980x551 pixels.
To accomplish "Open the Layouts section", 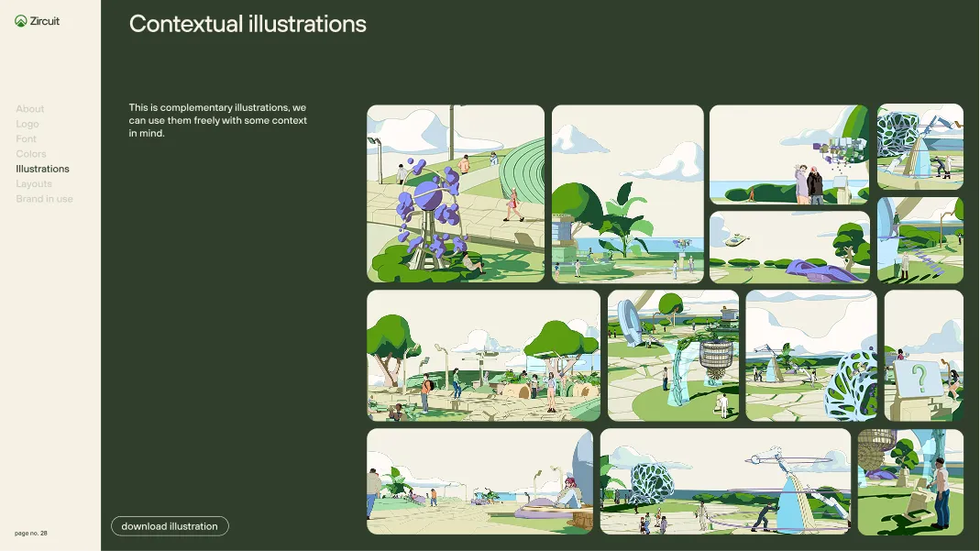I will tap(34, 183).
